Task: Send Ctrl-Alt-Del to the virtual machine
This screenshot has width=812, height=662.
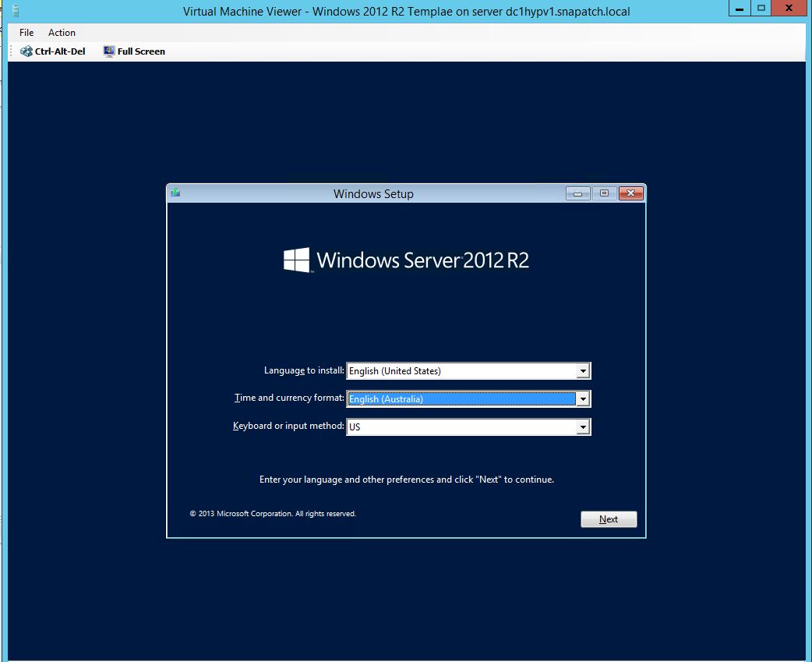Action: (x=53, y=51)
